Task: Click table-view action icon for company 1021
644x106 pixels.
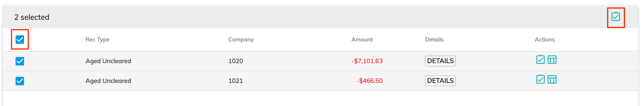Action: click(x=552, y=80)
